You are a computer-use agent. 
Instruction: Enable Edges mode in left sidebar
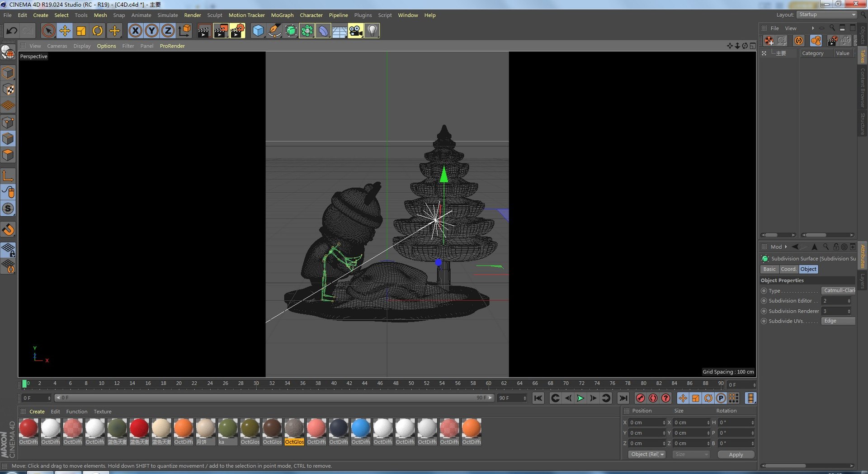pyautogui.click(x=8, y=139)
